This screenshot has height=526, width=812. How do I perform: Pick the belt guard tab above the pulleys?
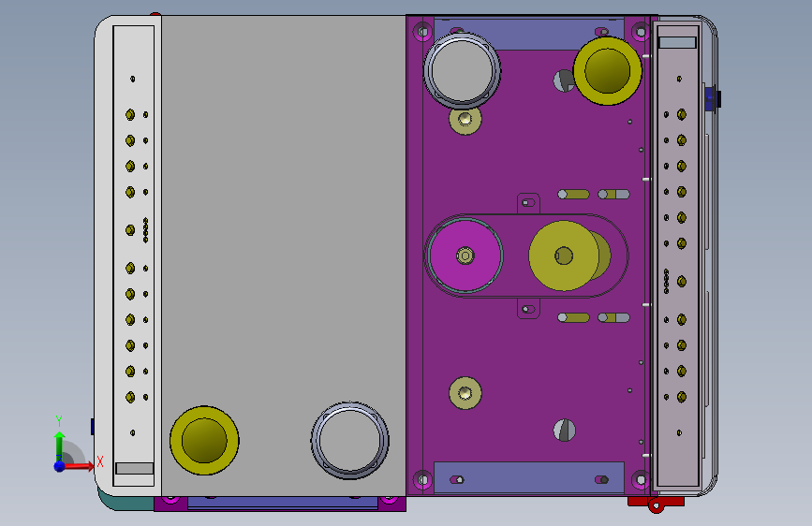(529, 202)
